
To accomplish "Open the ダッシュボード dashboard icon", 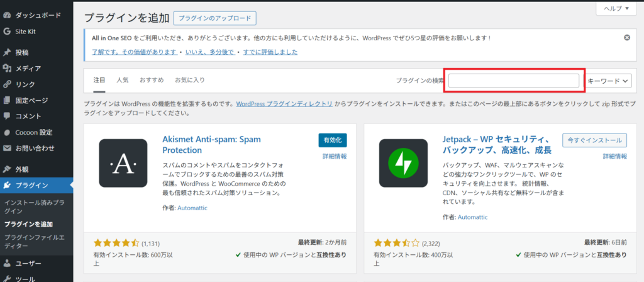I will coord(6,16).
